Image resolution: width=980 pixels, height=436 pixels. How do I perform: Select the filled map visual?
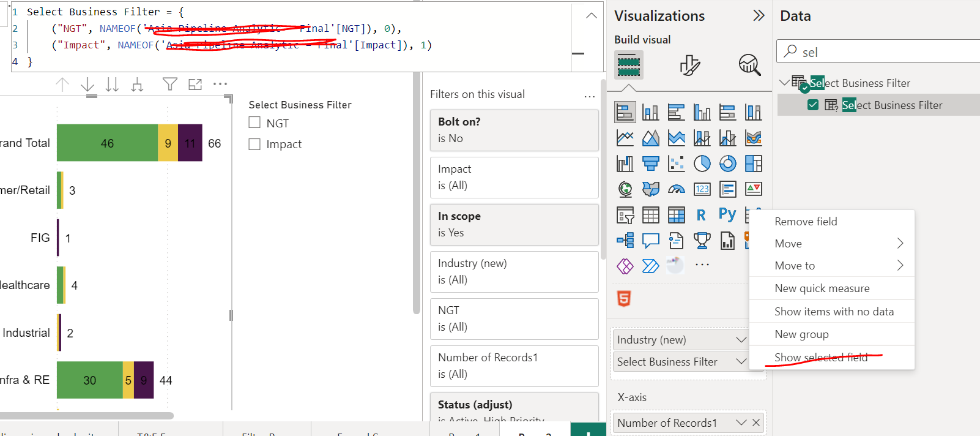pyautogui.click(x=651, y=189)
